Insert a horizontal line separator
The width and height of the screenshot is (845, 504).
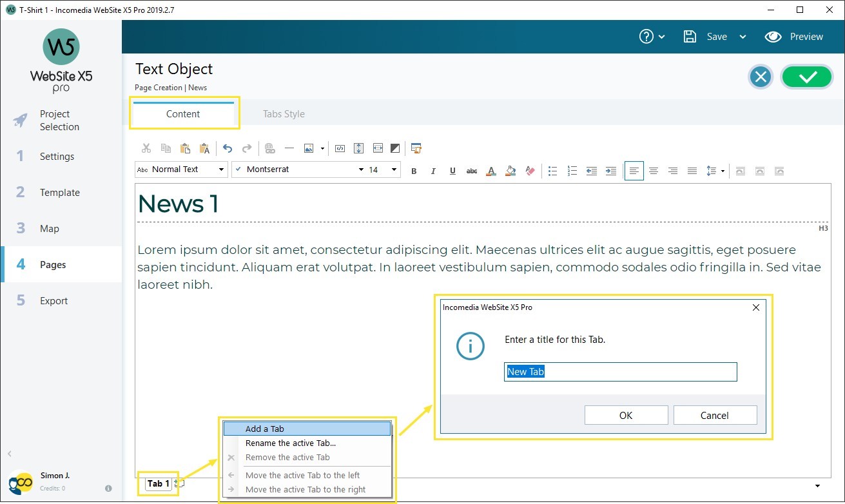(x=289, y=148)
